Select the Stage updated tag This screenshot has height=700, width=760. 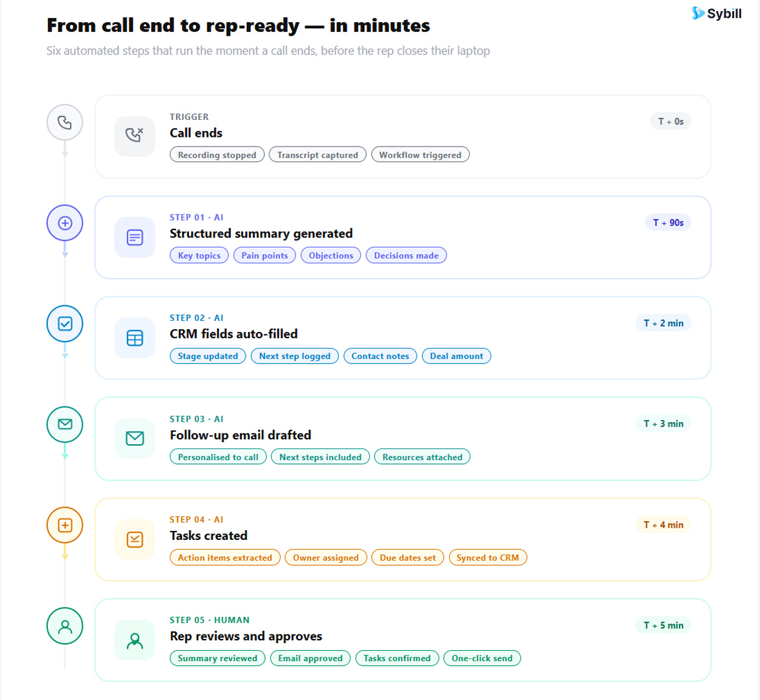coord(208,356)
